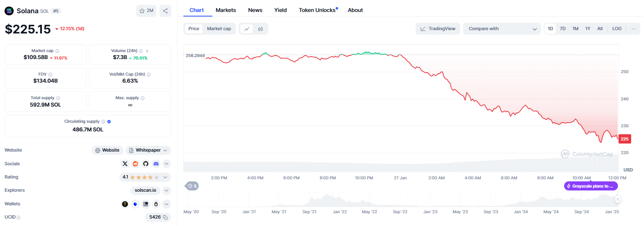Set chart range to 1M

[575, 29]
